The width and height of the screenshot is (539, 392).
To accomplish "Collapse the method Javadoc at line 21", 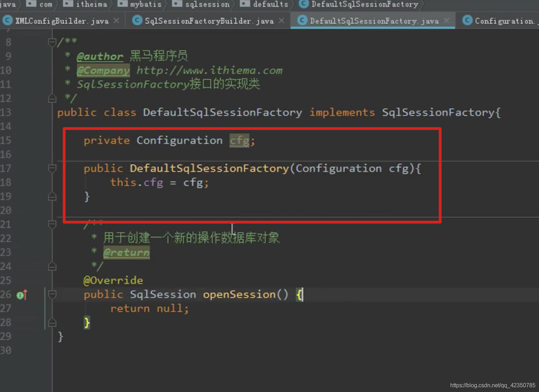I will 52,225.
